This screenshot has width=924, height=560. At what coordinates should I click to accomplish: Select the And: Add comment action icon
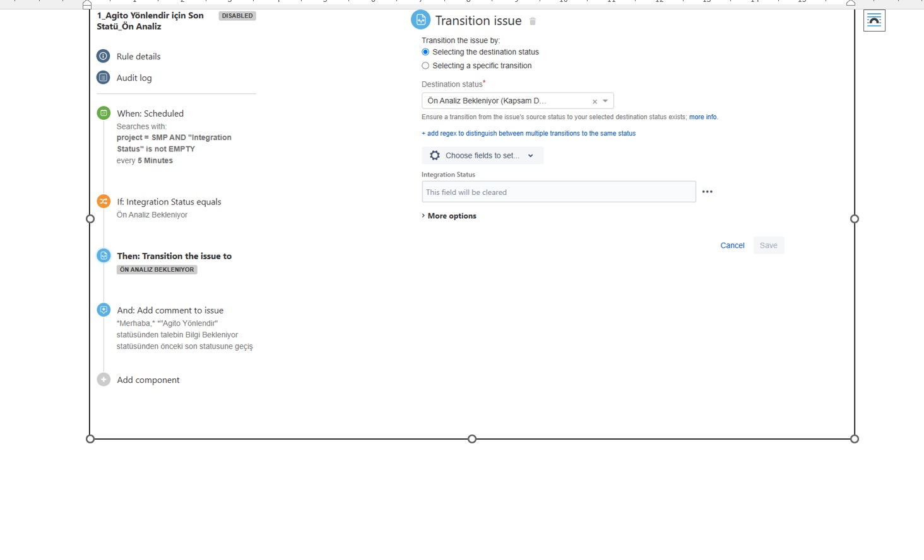click(x=104, y=310)
